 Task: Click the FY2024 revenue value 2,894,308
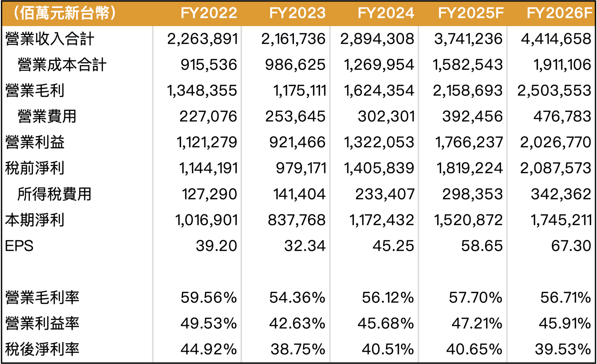tap(377, 39)
